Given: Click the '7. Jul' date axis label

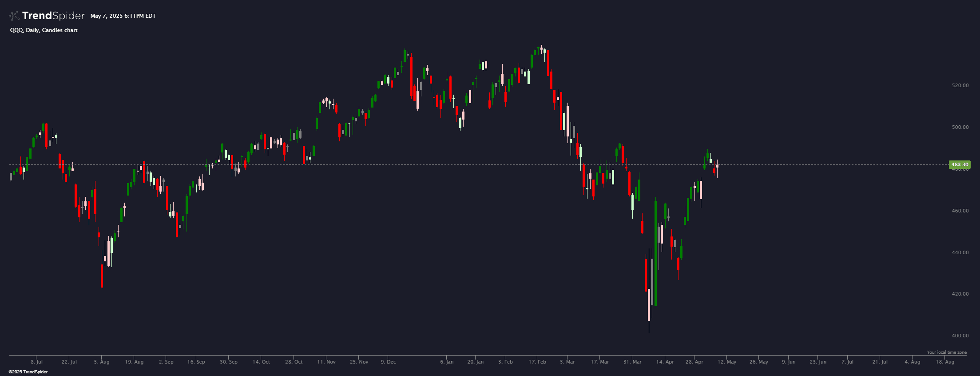Looking at the screenshot, I should (847, 362).
